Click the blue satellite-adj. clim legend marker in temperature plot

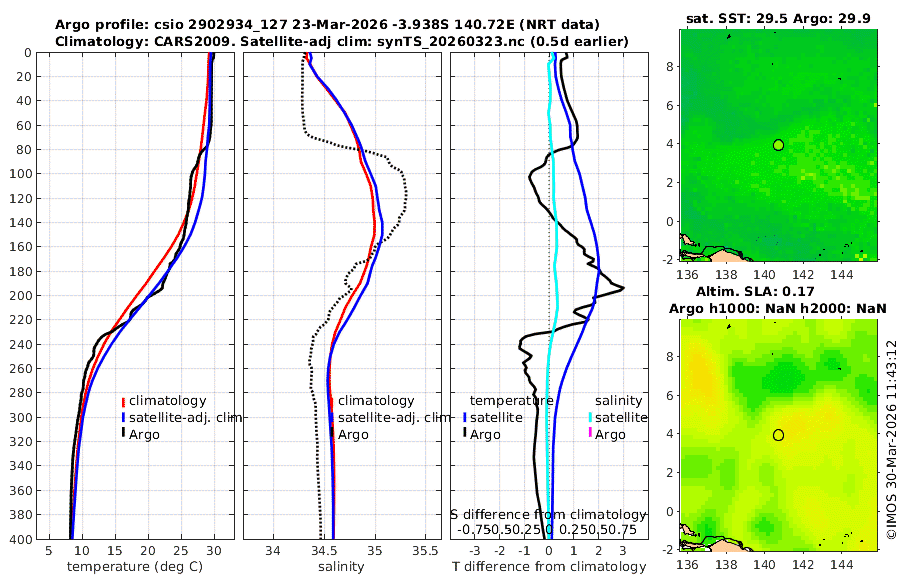point(123,417)
